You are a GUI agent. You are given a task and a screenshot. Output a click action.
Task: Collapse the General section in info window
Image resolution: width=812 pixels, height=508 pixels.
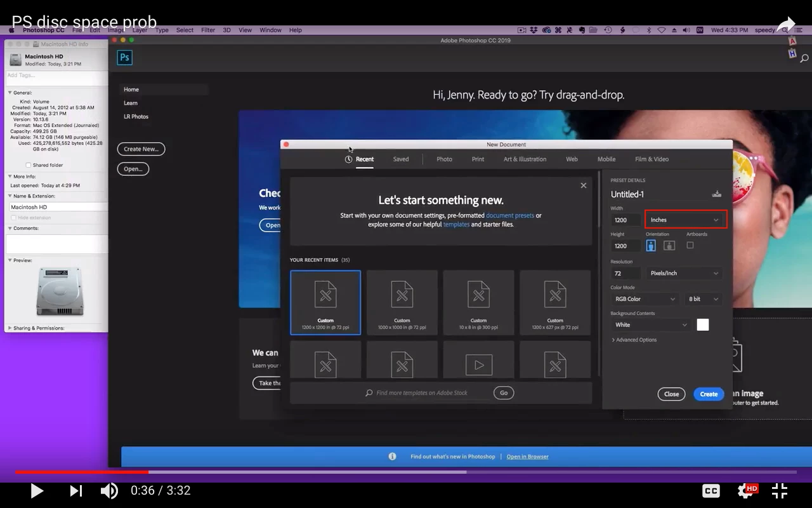click(10, 93)
